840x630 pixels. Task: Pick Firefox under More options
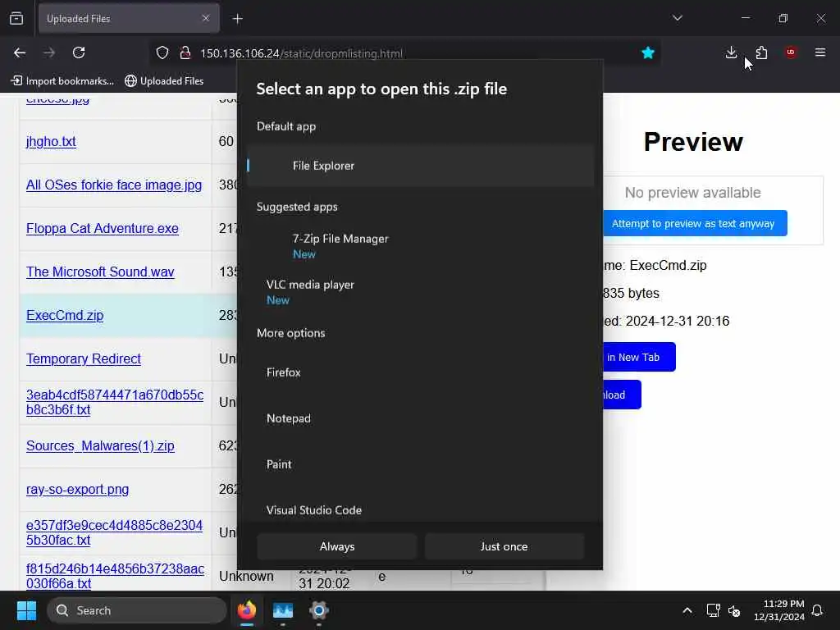tap(421, 372)
